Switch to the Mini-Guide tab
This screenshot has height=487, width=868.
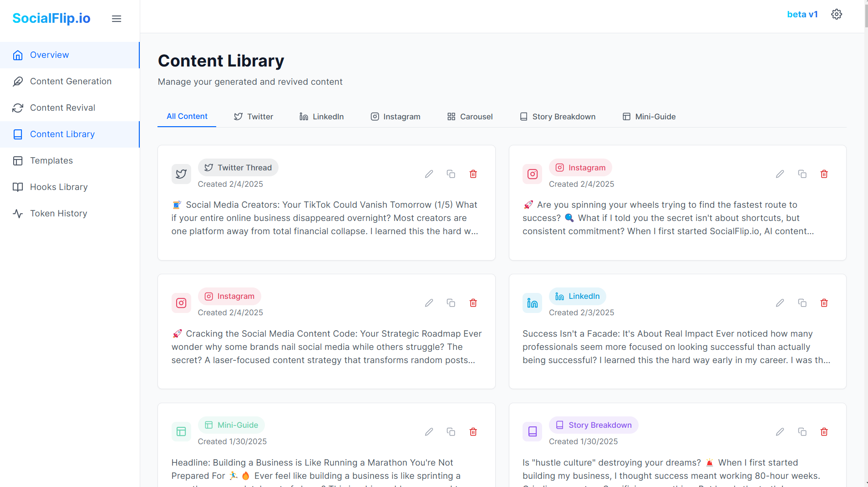point(649,117)
